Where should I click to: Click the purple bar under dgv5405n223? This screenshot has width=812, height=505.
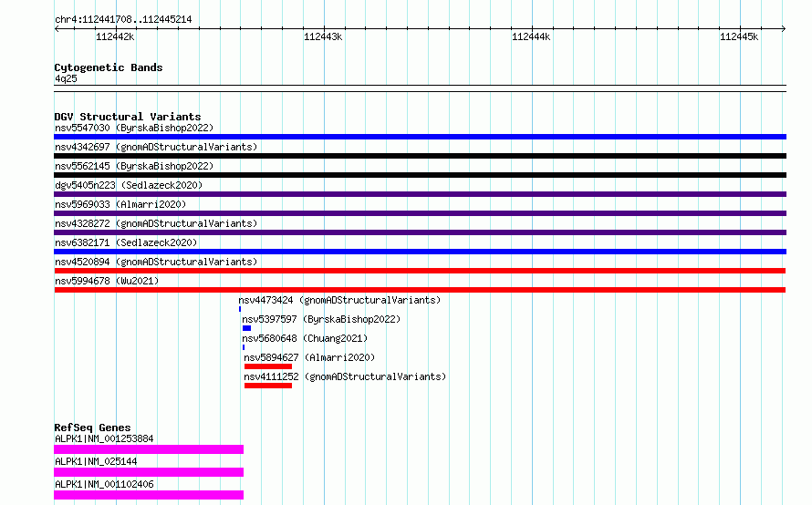pos(420,194)
